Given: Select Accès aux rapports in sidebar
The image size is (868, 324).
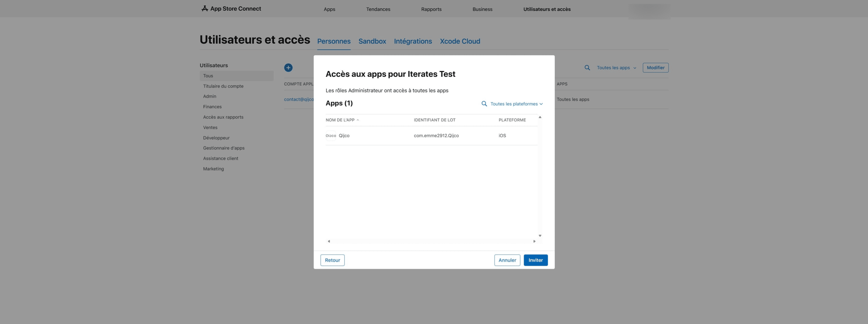Looking at the screenshot, I should pyautogui.click(x=223, y=117).
